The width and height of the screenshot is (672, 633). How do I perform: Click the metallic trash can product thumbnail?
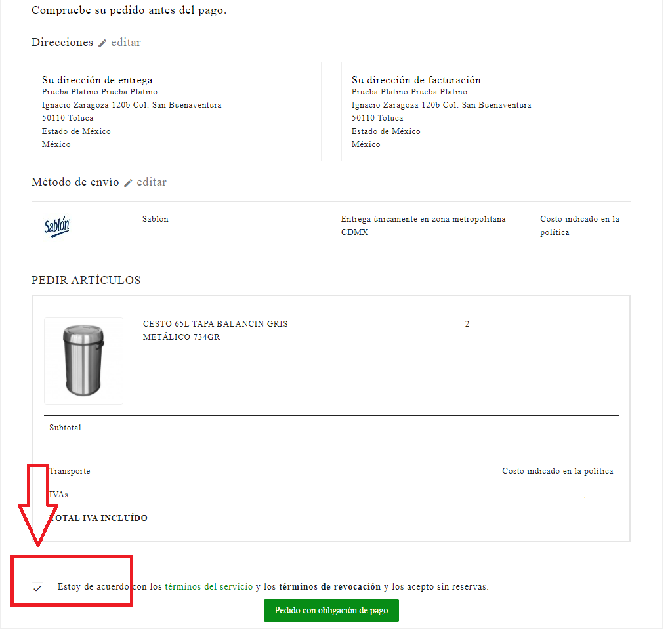tap(83, 361)
